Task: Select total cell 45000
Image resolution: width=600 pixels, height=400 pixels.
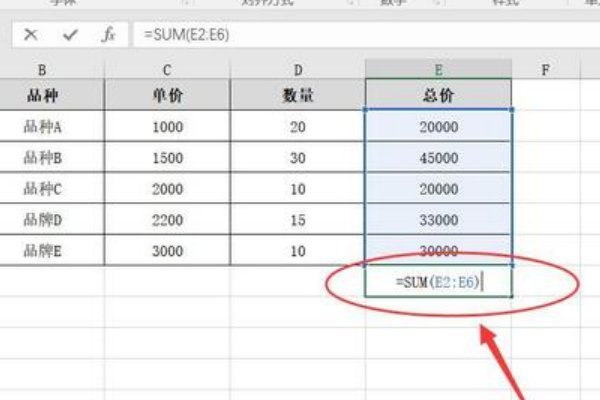Action: (439, 157)
